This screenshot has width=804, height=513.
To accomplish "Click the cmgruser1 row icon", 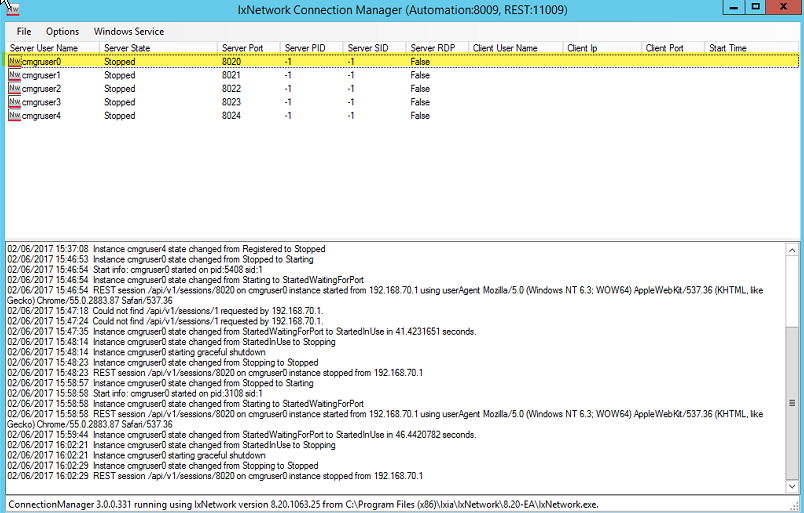I will [14, 75].
